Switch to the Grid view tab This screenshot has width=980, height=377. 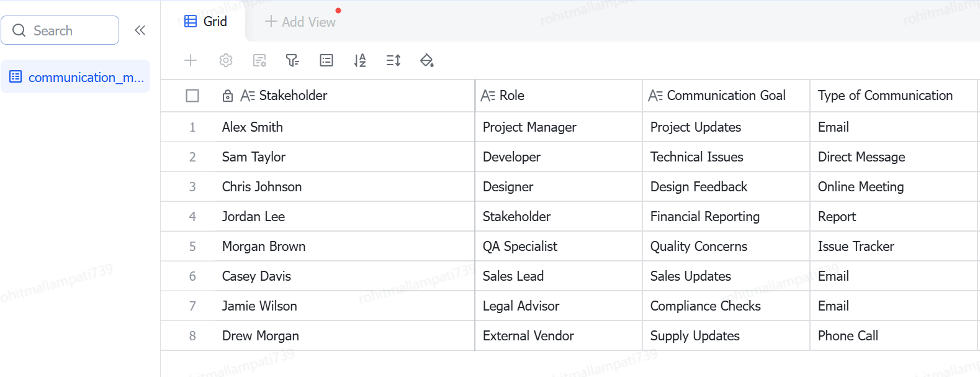pyautogui.click(x=206, y=22)
